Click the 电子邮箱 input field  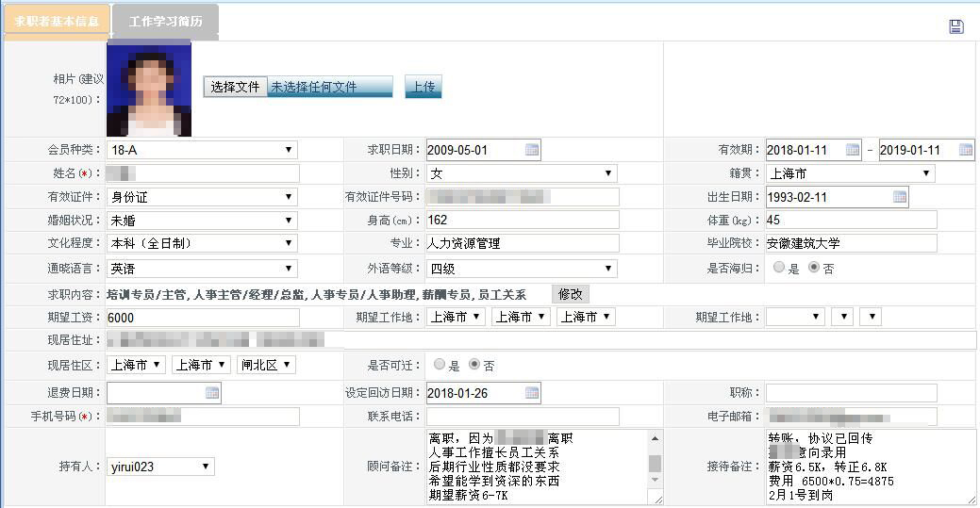(x=851, y=417)
